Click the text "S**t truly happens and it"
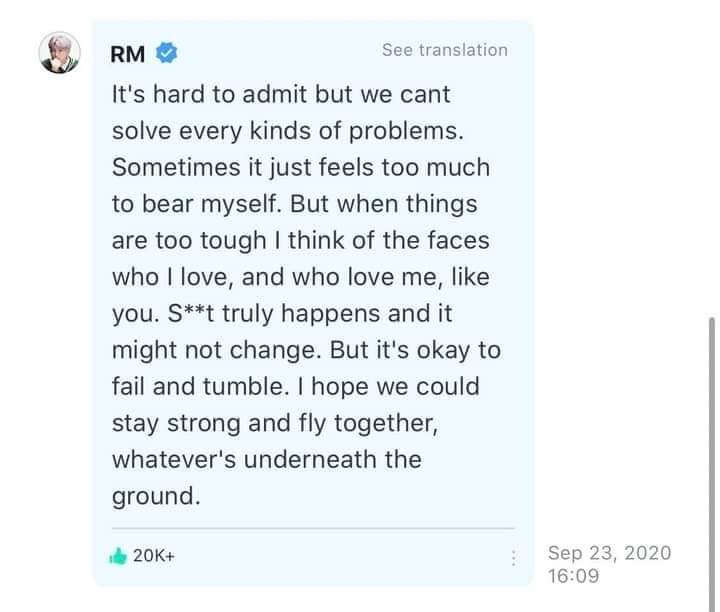The image size is (720, 612). [310, 314]
